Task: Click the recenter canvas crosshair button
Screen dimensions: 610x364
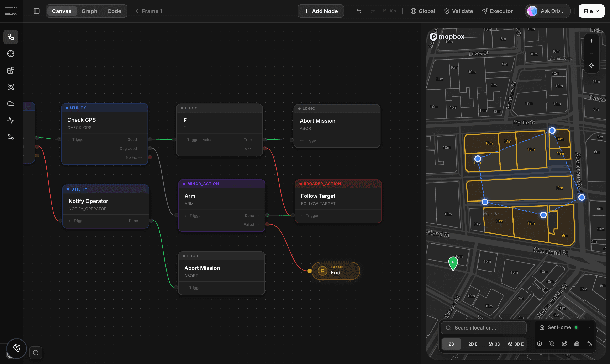Action: 36,353
